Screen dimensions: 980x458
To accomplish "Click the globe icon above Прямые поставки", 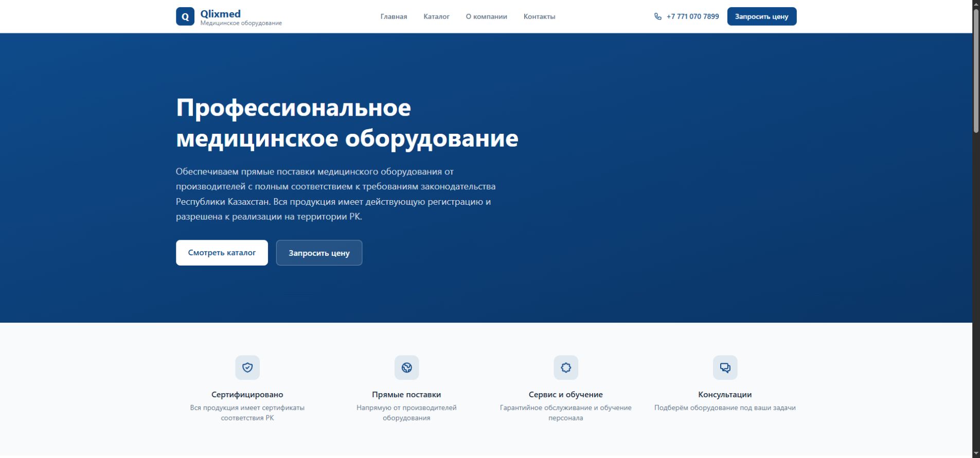I will tap(406, 367).
